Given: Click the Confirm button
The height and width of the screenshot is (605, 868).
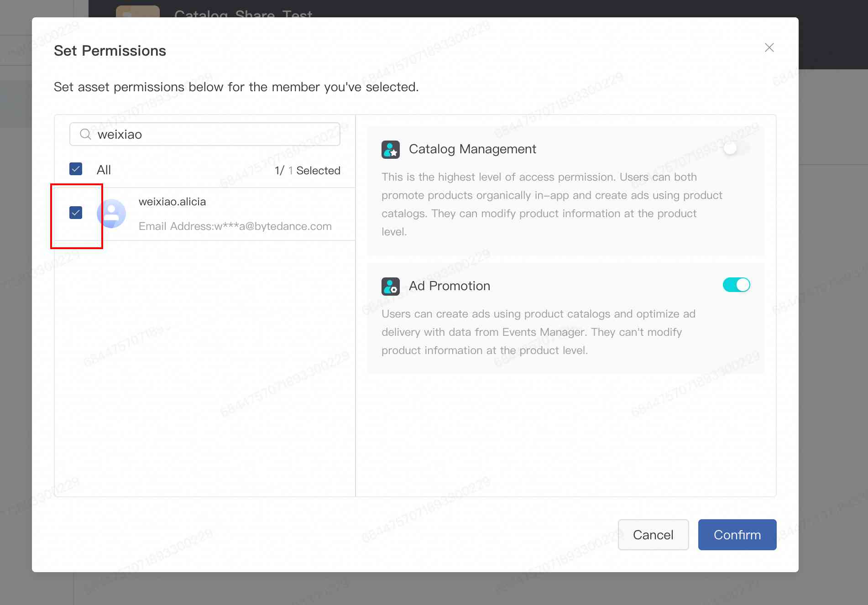Looking at the screenshot, I should (x=737, y=534).
